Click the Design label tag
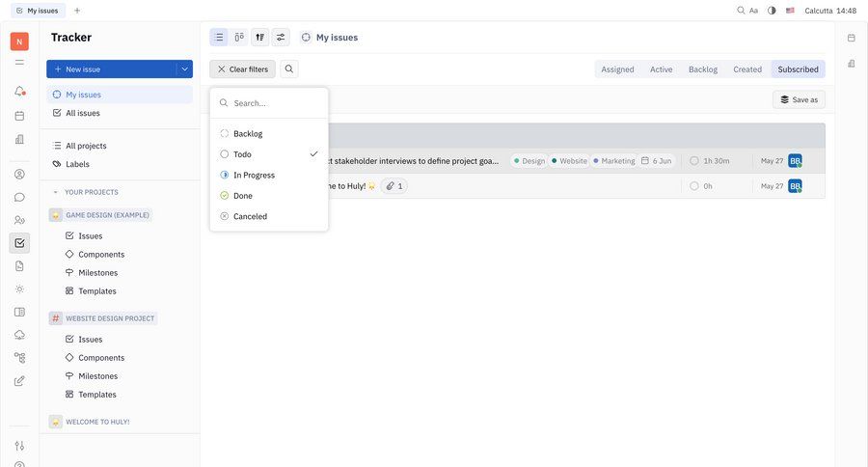The width and height of the screenshot is (868, 467). click(529, 161)
